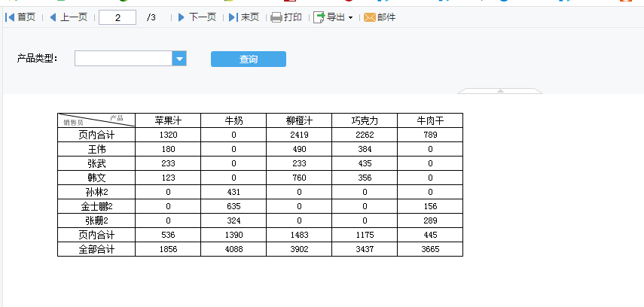
Task: Click the printer icon for 打印
Action: pyautogui.click(x=276, y=17)
